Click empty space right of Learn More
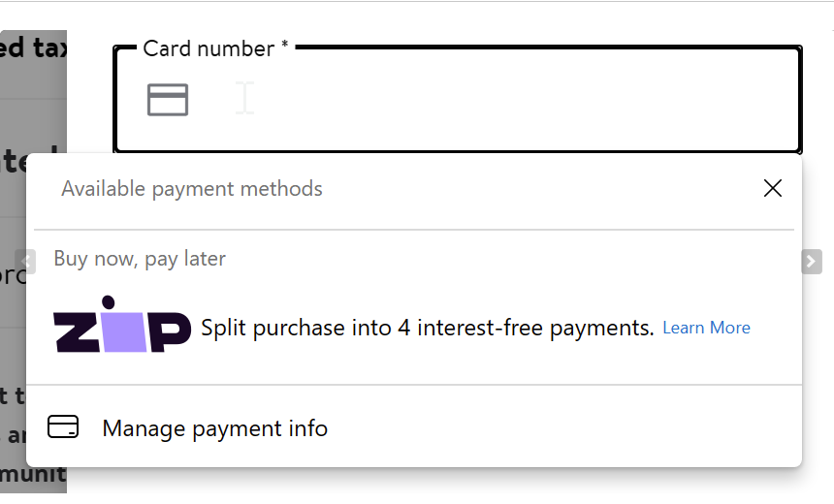Image resolution: width=834 pixels, height=504 pixels. (x=774, y=328)
